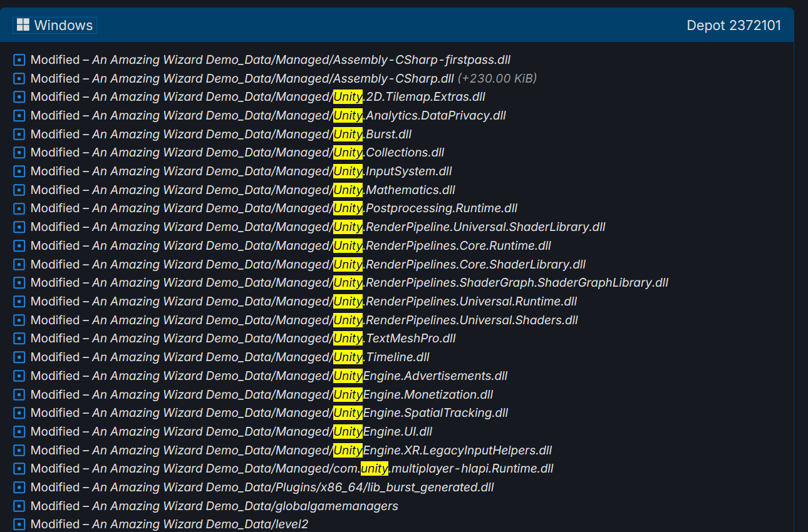808x532 pixels.
Task: Click the modified icon beside Unity.InputSystem.dll
Action: [19, 171]
